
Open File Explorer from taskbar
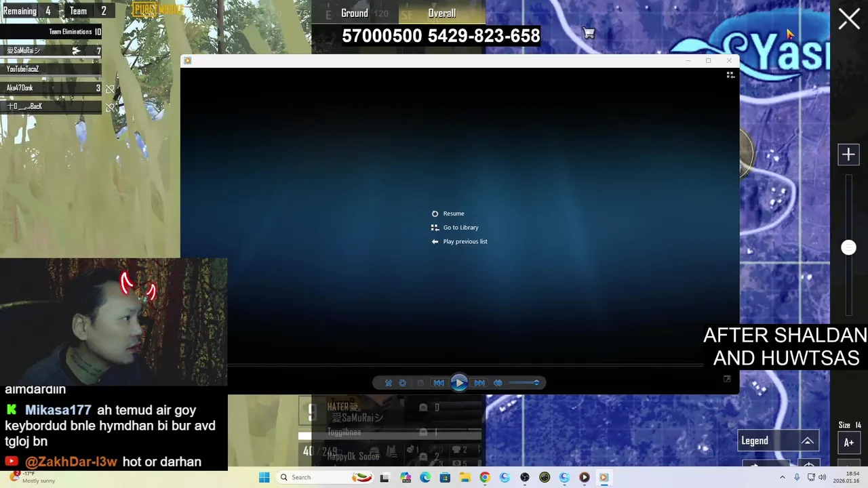point(465,477)
